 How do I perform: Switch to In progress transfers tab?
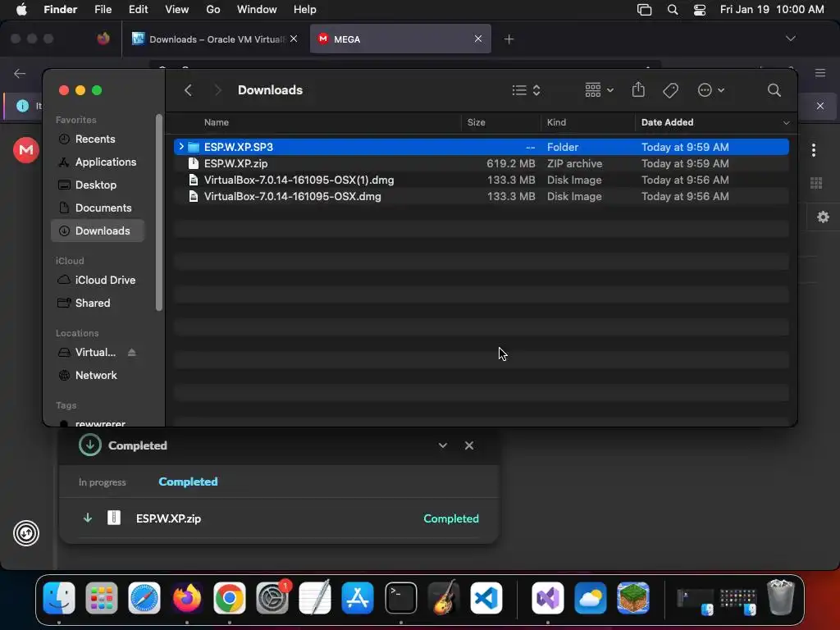click(x=102, y=482)
